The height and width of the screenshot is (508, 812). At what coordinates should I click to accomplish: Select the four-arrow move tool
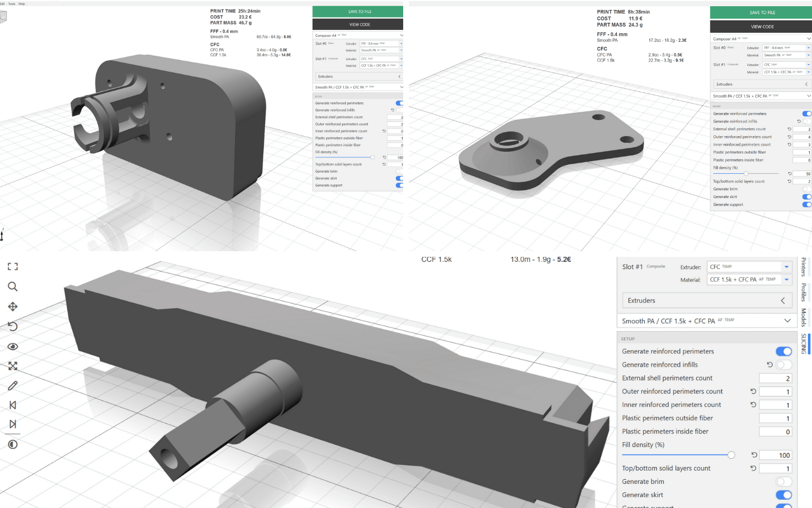point(12,306)
